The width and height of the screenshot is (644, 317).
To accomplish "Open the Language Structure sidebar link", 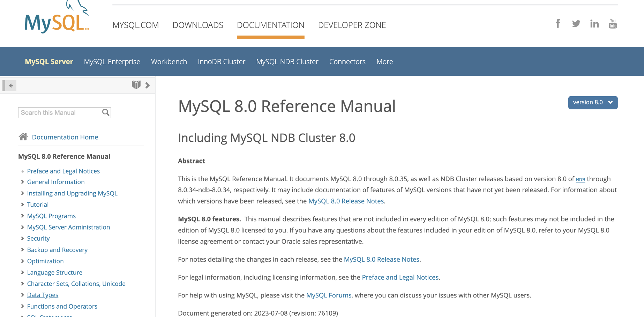I will (x=55, y=272).
